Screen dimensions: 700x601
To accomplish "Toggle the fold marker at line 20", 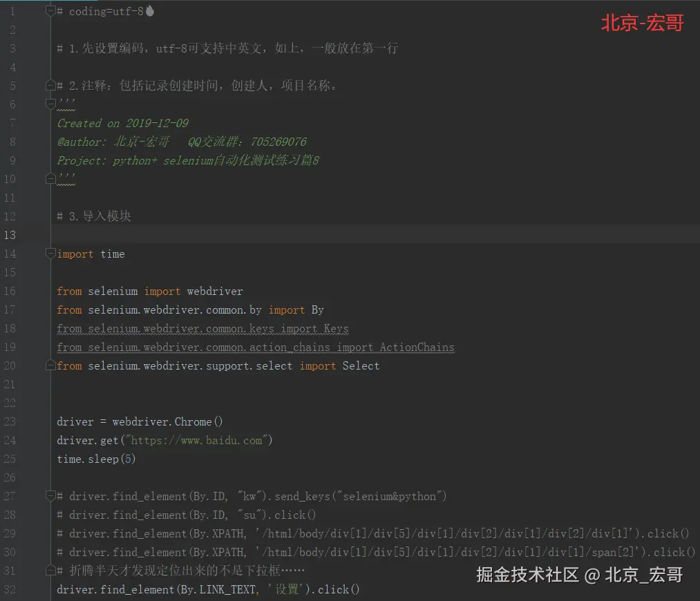I will click(x=50, y=365).
